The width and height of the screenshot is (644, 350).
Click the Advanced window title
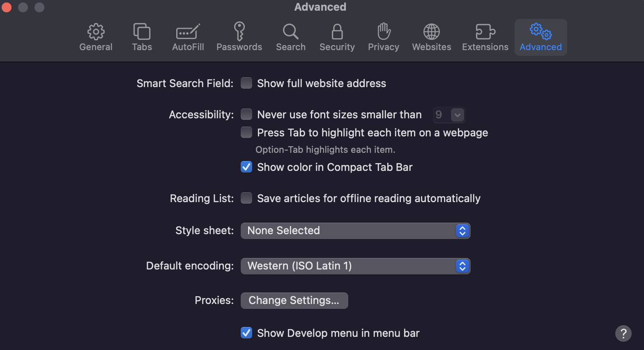[320, 7]
